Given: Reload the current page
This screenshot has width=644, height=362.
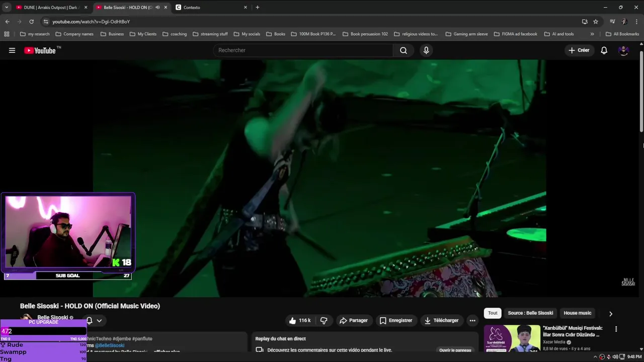Looking at the screenshot, I should click(31, 22).
